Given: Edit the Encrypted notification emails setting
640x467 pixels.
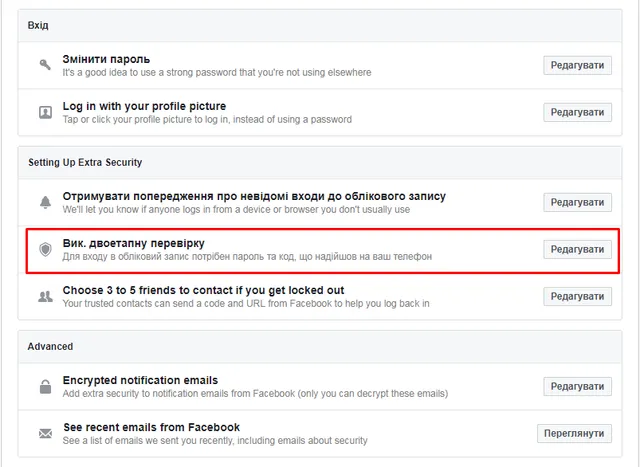Looking at the screenshot, I should [x=577, y=386].
